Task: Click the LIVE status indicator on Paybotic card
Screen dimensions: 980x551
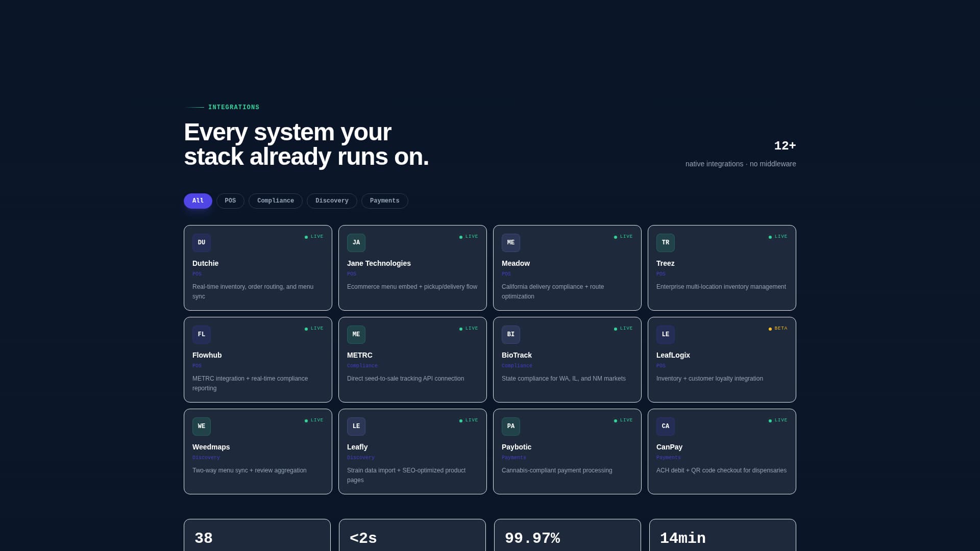Action: coord(623,420)
